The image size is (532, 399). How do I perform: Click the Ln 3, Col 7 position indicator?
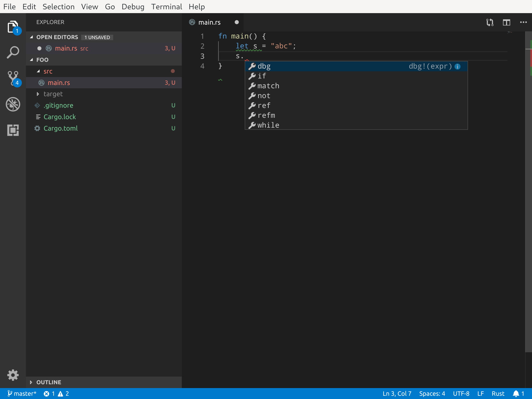click(397, 394)
